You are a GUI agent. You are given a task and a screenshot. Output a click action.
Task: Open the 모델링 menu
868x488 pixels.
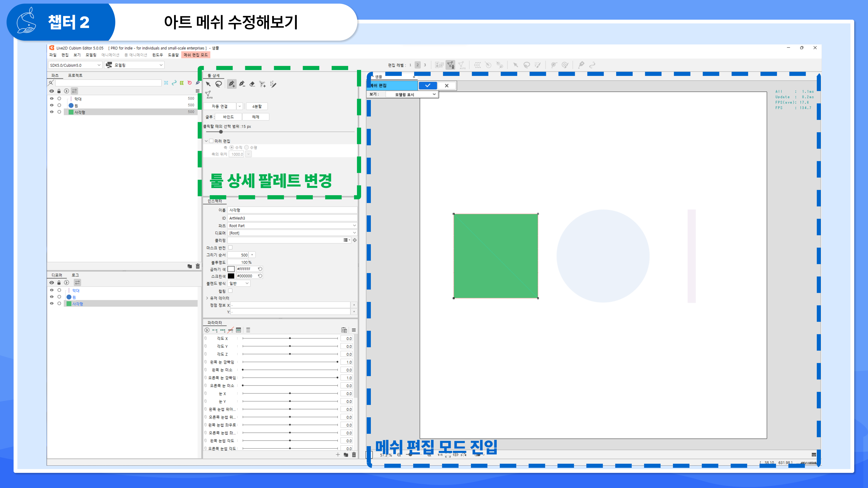tap(91, 55)
